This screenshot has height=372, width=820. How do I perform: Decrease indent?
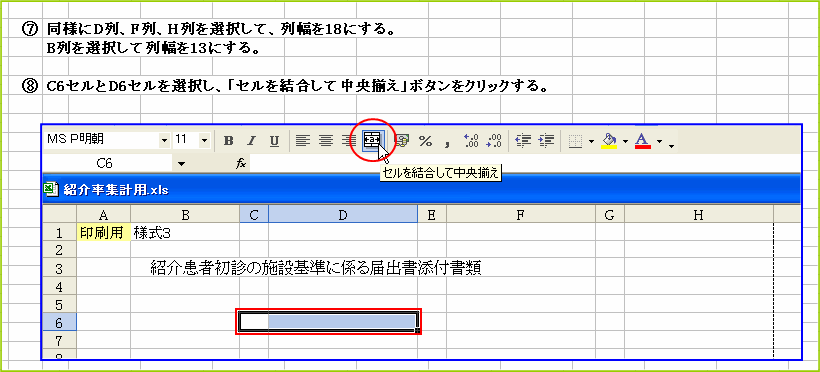click(523, 141)
